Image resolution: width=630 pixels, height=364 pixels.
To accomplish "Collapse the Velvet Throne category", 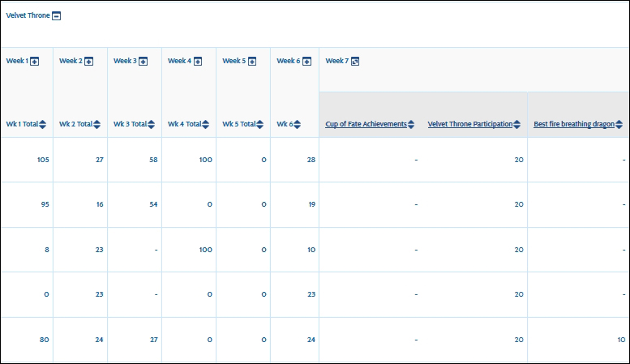I will [x=56, y=16].
